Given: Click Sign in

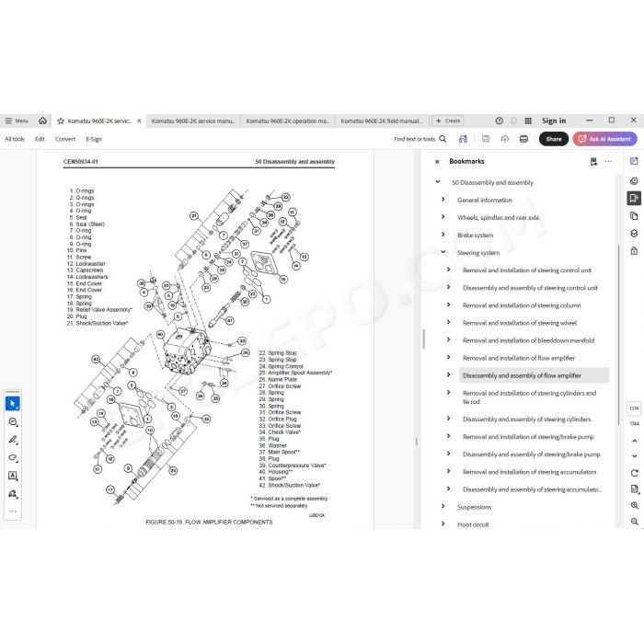Looking at the screenshot, I should [554, 121].
